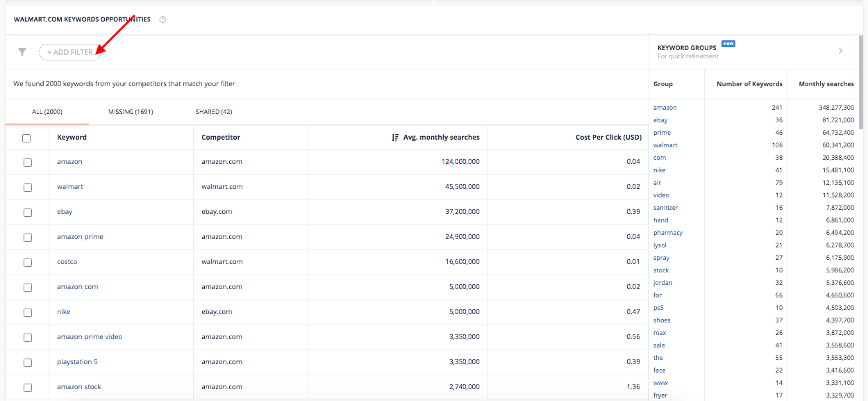868x401 pixels.
Task: Open the SHARED (42) tab
Action: click(x=214, y=112)
